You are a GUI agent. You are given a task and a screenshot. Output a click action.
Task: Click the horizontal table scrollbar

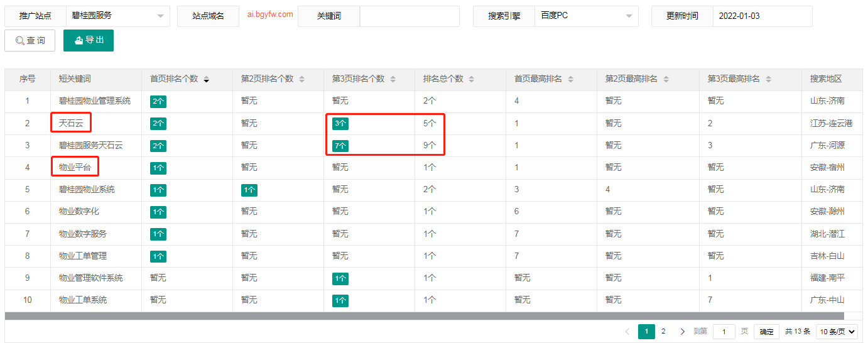tap(425, 316)
